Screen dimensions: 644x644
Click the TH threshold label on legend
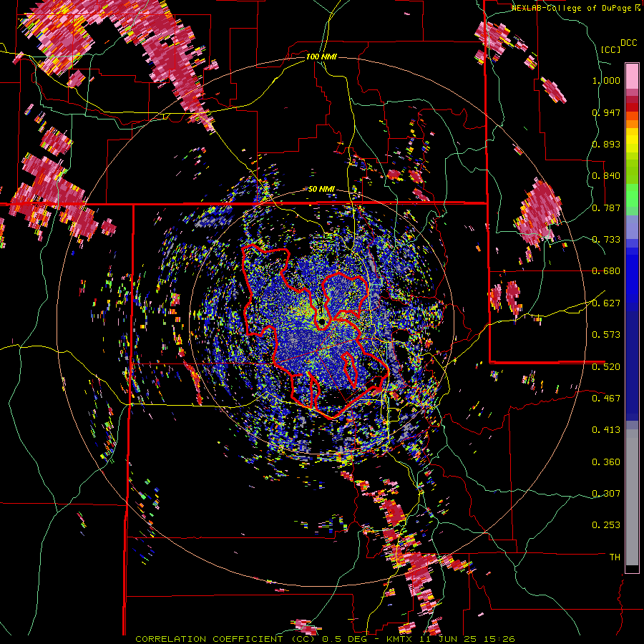click(x=615, y=557)
